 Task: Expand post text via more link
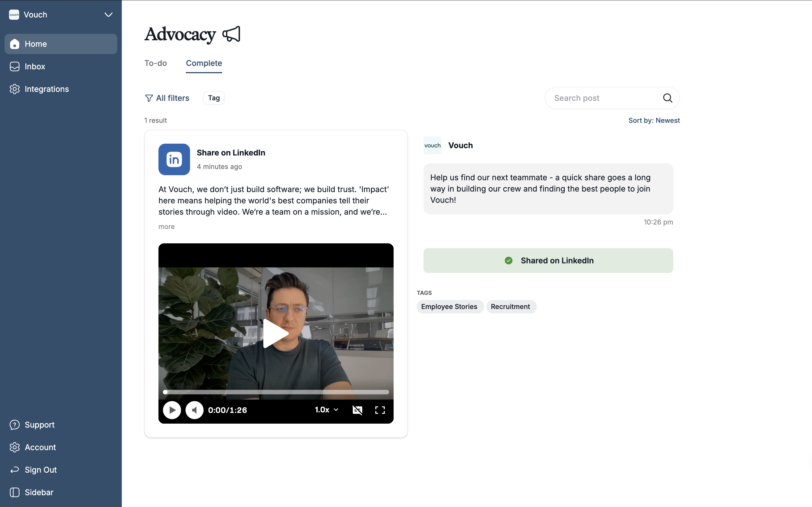[x=166, y=227]
